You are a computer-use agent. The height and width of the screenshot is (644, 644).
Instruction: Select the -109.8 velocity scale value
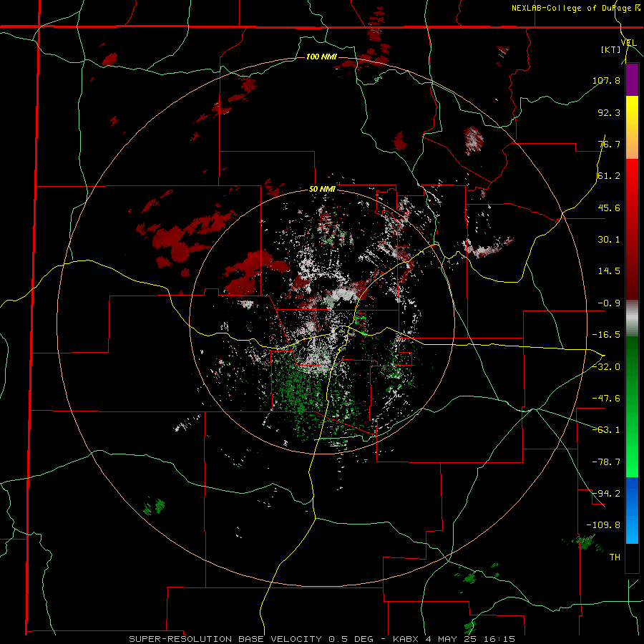603,525
